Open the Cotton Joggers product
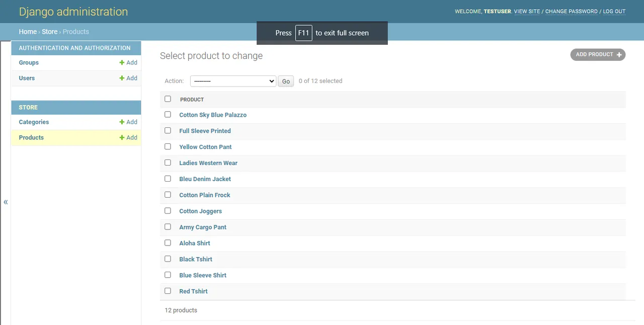The width and height of the screenshot is (644, 325). coord(200,211)
